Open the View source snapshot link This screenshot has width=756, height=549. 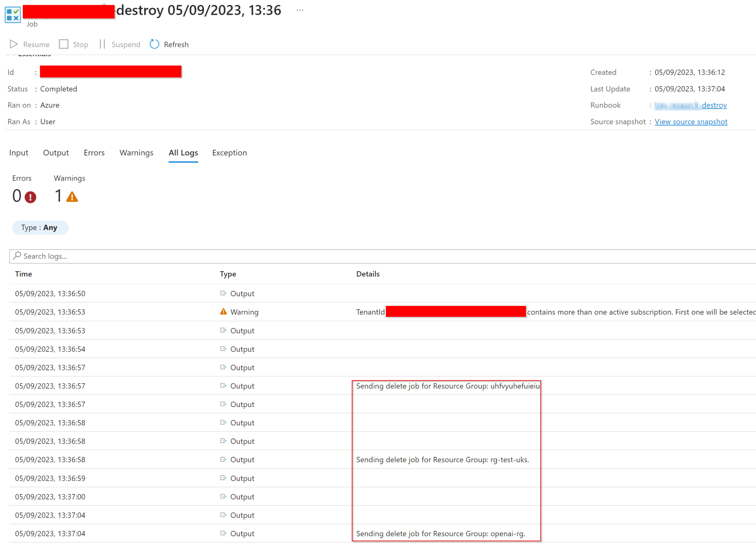tap(691, 121)
